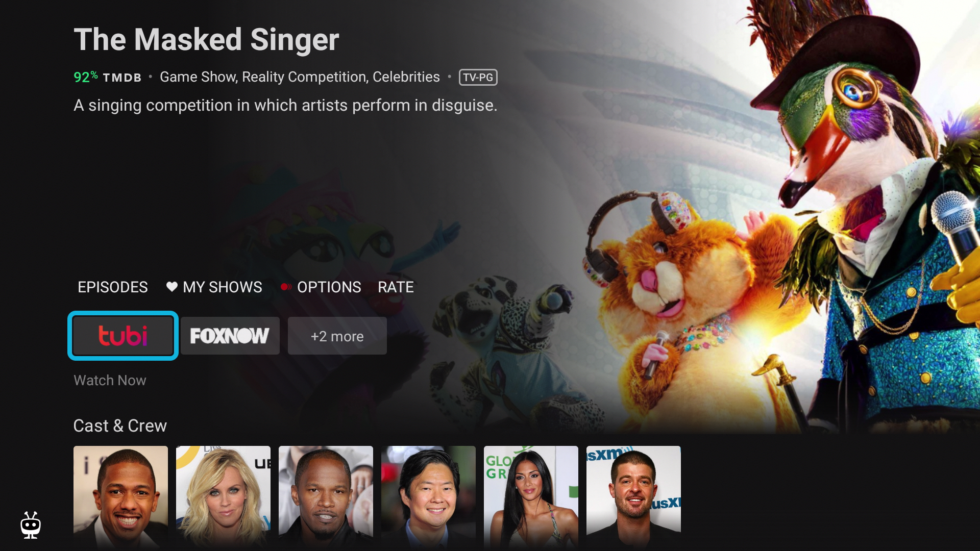Select the RATE option
The height and width of the screenshot is (551, 980).
[x=396, y=287]
